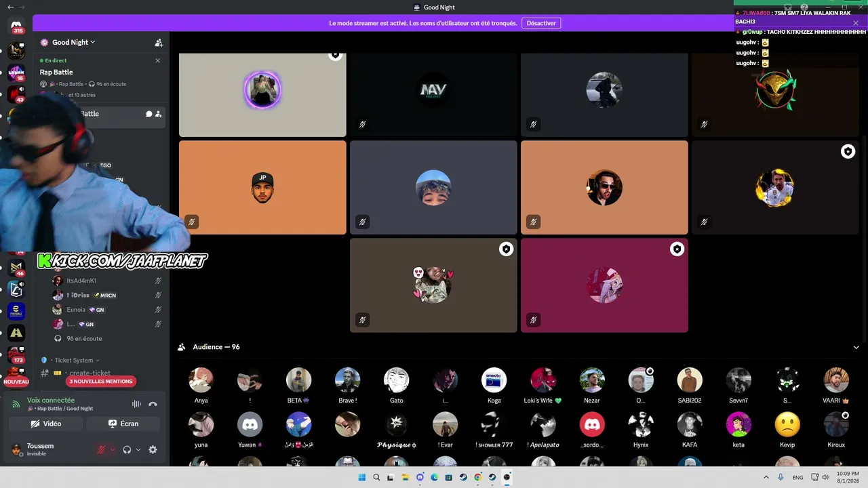Open Chrome from the taskbar
The width and height of the screenshot is (868, 488).
click(478, 477)
